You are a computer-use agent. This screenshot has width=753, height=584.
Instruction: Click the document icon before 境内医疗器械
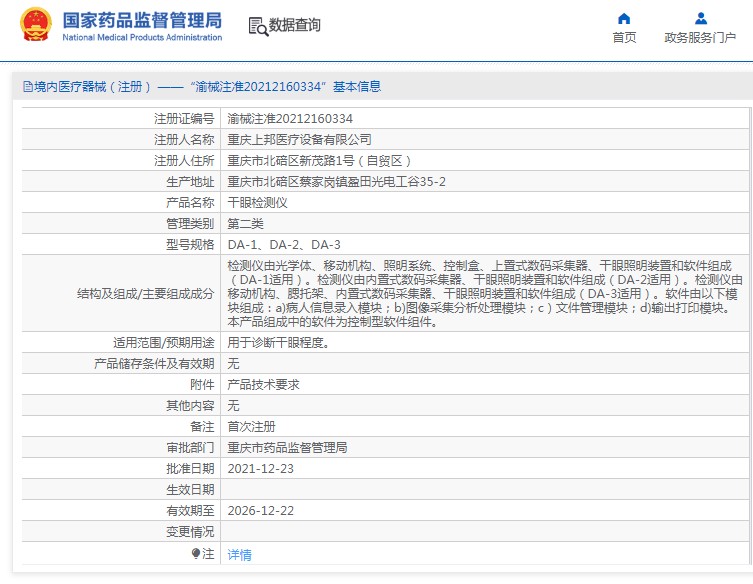click(x=28, y=87)
